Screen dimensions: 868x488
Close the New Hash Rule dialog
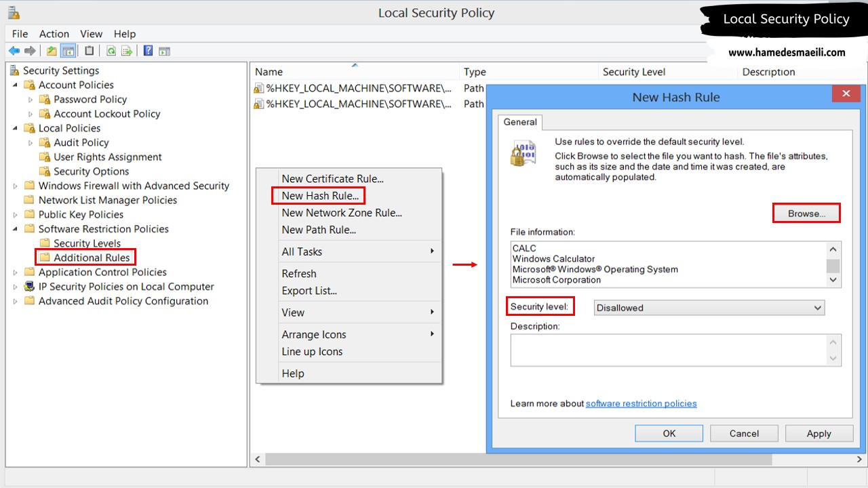(x=846, y=94)
